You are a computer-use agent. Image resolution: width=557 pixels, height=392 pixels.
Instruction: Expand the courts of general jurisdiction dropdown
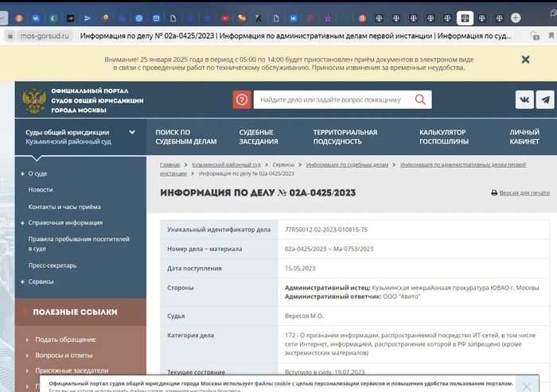132,133
